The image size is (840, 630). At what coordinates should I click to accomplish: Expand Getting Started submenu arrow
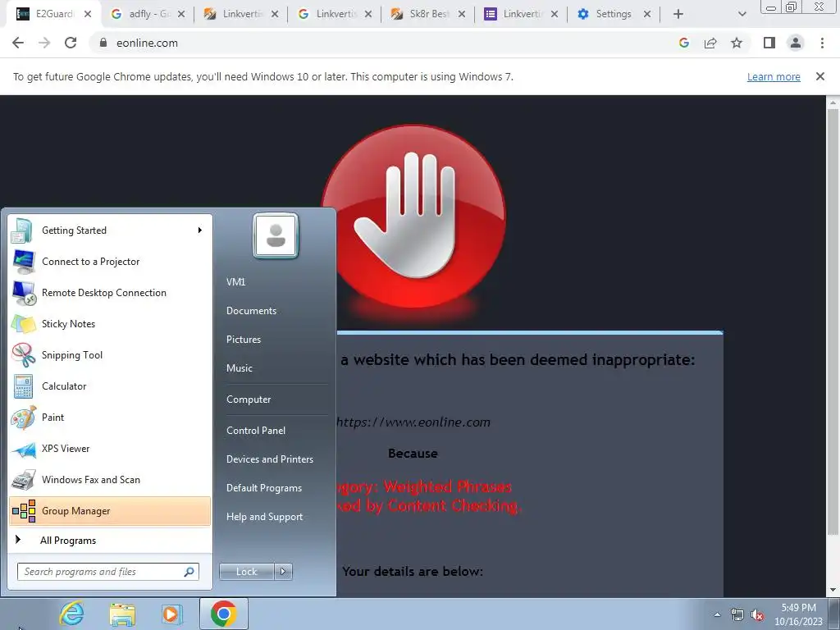pos(200,231)
